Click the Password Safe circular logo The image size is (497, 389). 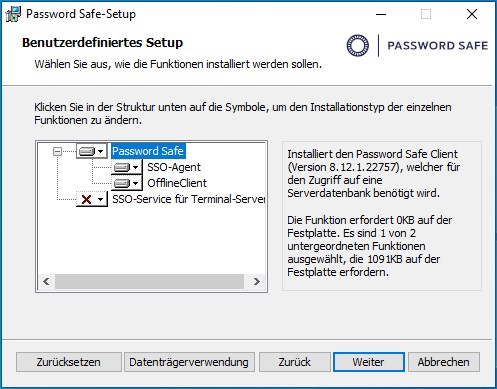(x=358, y=45)
